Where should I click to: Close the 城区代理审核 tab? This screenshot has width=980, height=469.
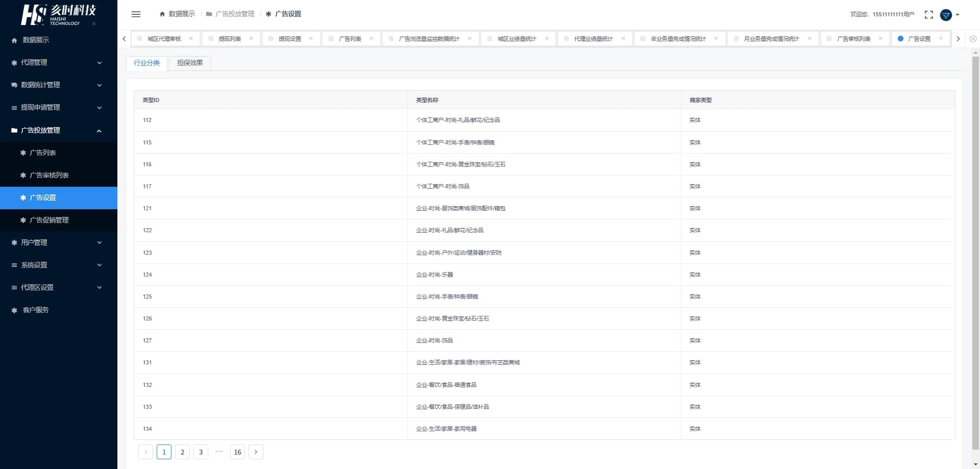[191, 38]
